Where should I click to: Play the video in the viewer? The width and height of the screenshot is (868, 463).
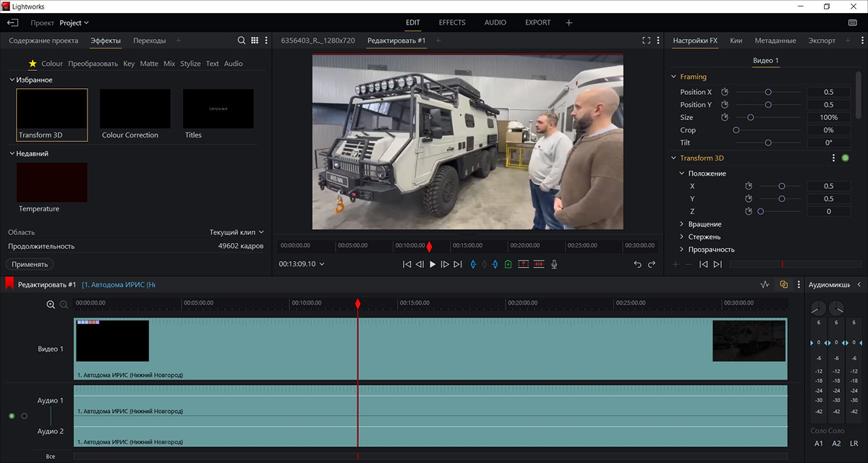point(433,265)
